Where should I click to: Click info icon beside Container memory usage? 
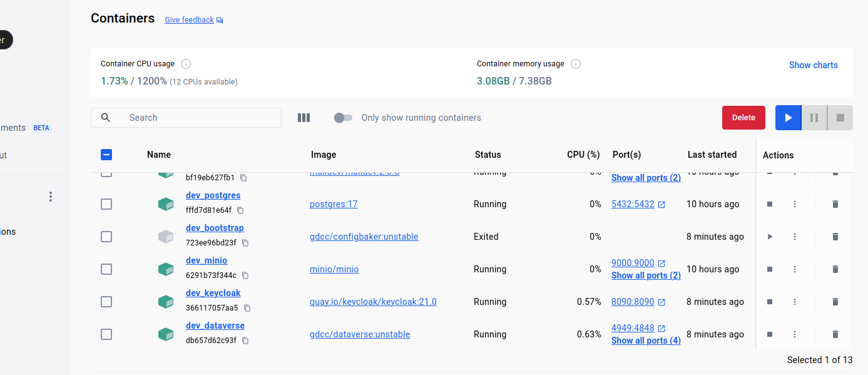tap(576, 64)
